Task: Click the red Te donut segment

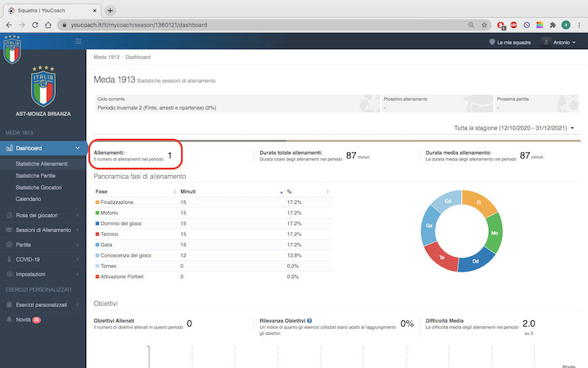Action: point(442,258)
